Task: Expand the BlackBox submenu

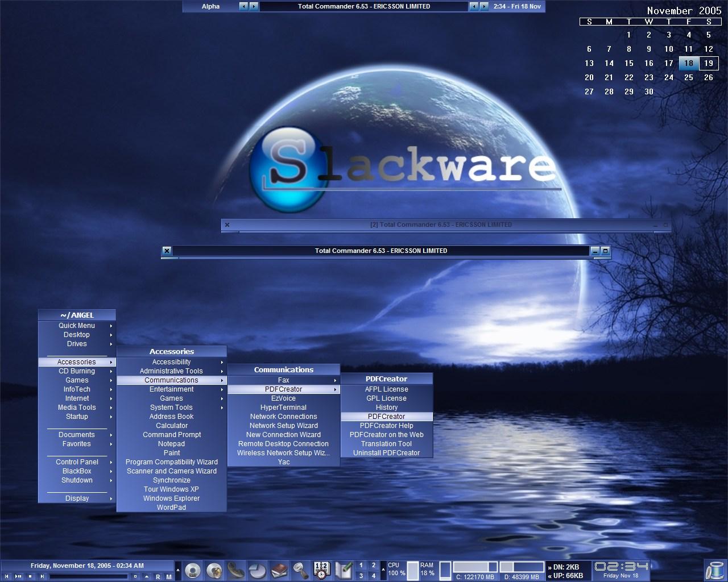Action: 77,471
